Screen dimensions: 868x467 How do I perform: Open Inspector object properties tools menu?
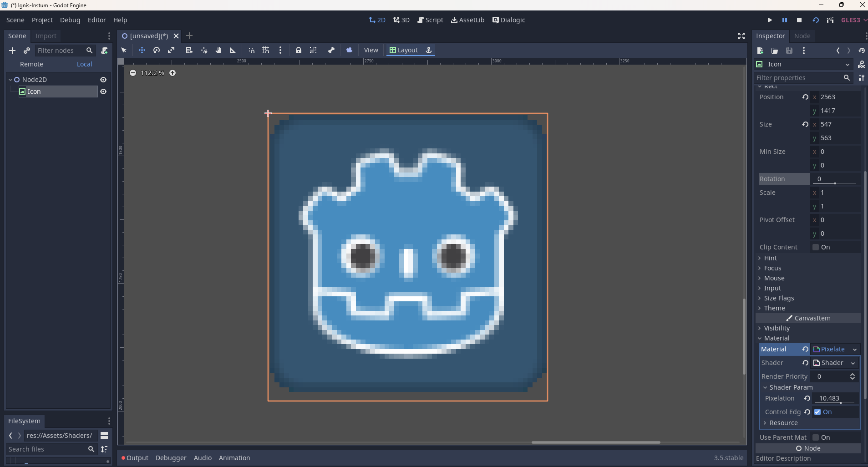tap(862, 78)
